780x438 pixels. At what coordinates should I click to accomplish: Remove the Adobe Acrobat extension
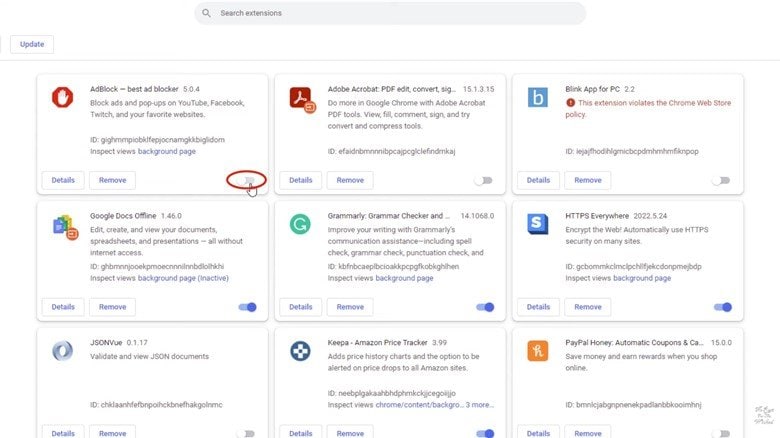click(350, 180)
